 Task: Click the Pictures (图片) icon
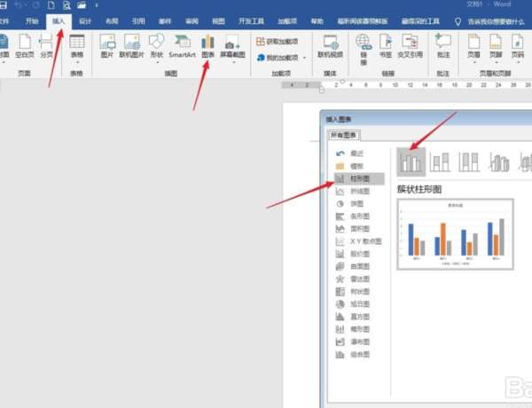[x=107, y=46]
